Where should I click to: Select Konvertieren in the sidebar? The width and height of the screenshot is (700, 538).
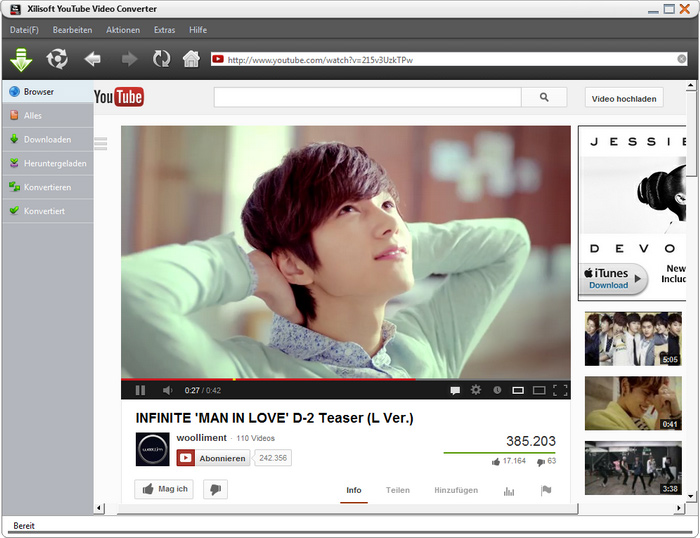tap(48, 187)
